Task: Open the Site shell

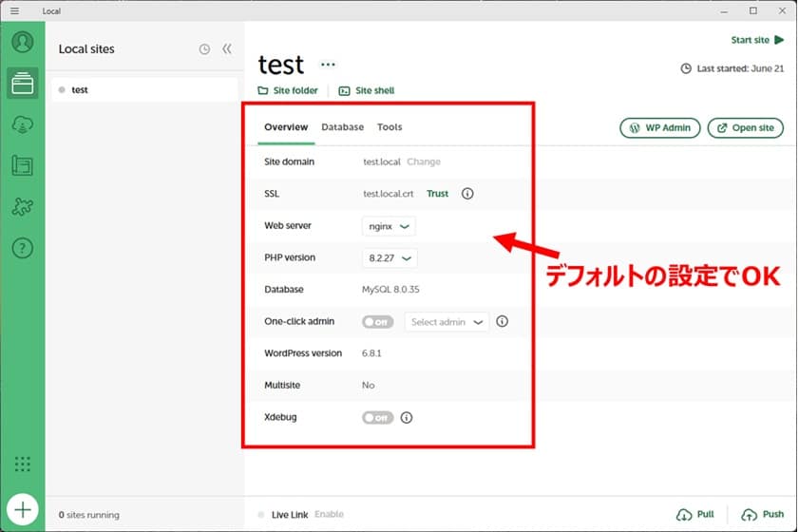Action: pyautogui.click(x=367, y=90)
